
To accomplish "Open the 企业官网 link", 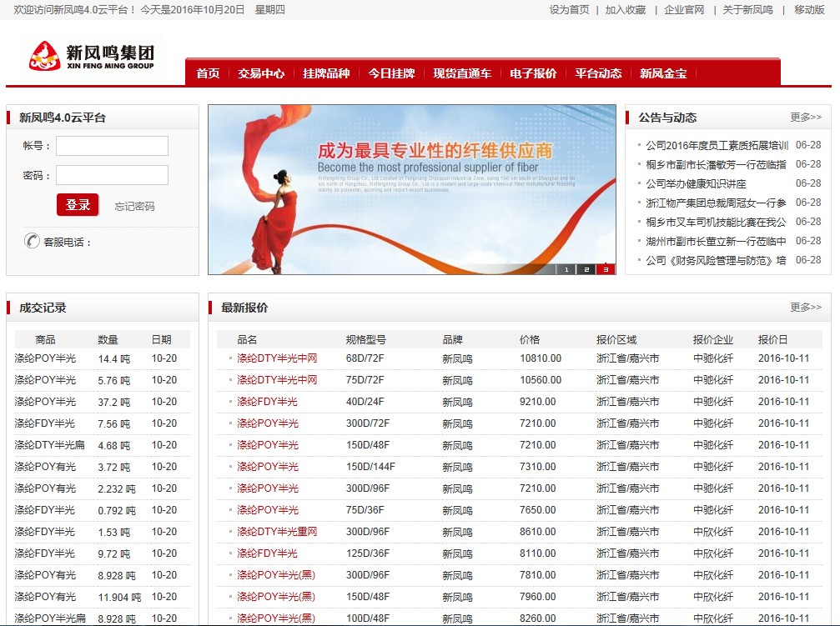I will pyautogui.click(x=684, y=10).
